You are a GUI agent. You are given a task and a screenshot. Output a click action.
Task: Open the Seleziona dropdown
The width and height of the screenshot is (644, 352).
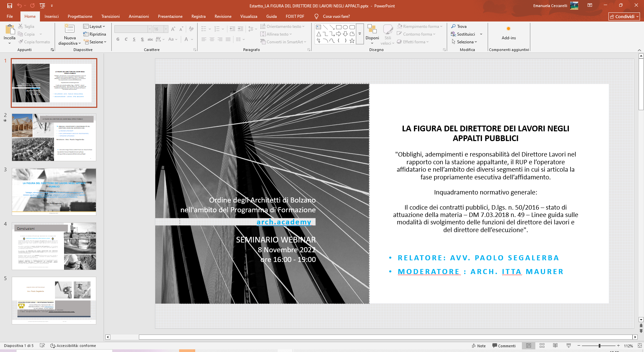coord(465,42)
